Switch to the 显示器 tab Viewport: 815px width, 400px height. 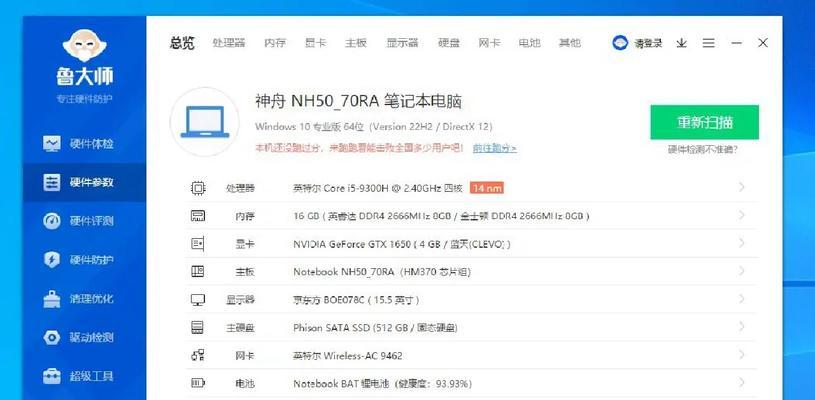tap(402, 43)
